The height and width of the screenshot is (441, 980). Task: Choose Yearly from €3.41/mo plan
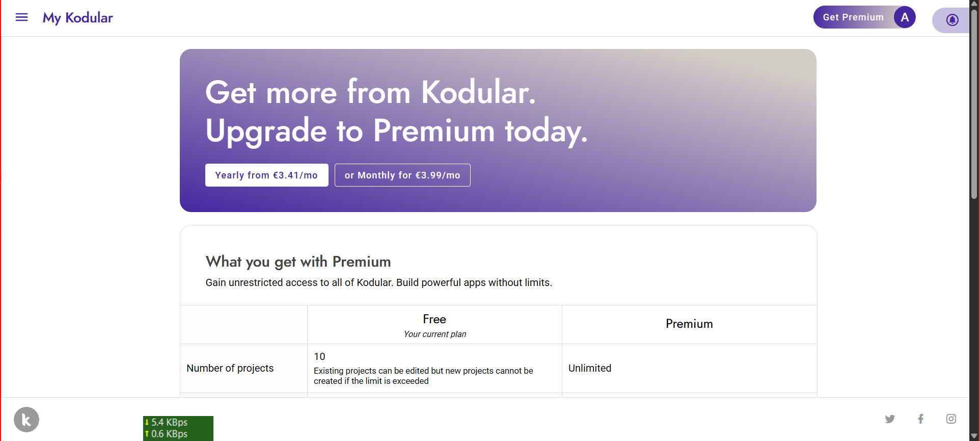coord(266,175)
